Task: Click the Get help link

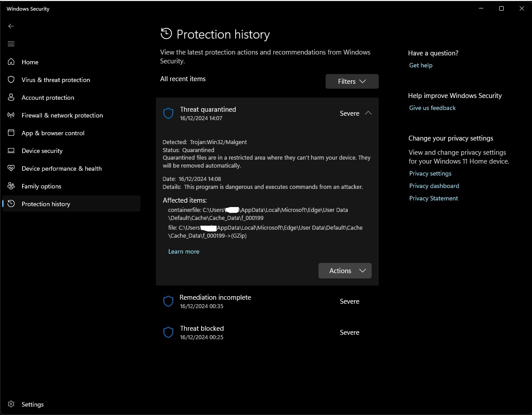Action: pos(421,65)
